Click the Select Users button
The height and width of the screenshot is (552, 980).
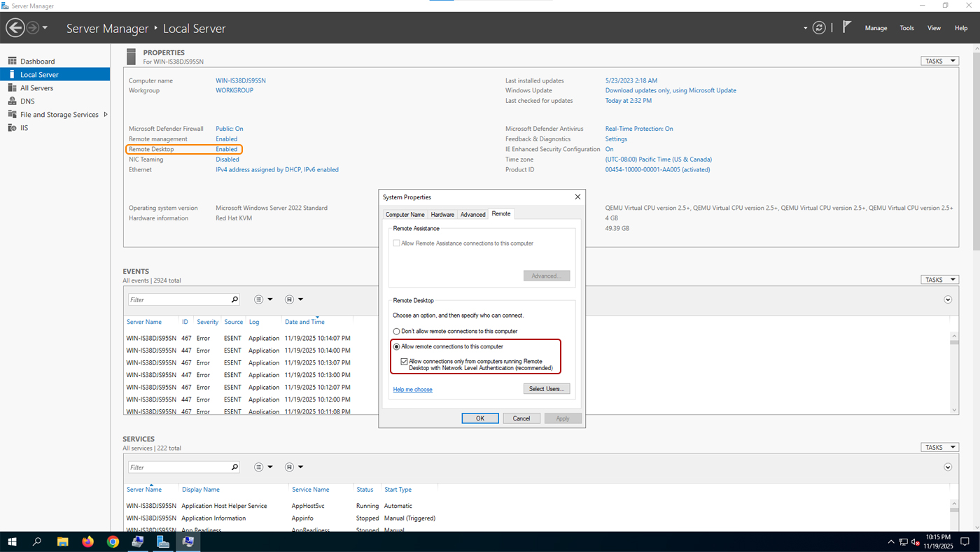tap(546, 388)
